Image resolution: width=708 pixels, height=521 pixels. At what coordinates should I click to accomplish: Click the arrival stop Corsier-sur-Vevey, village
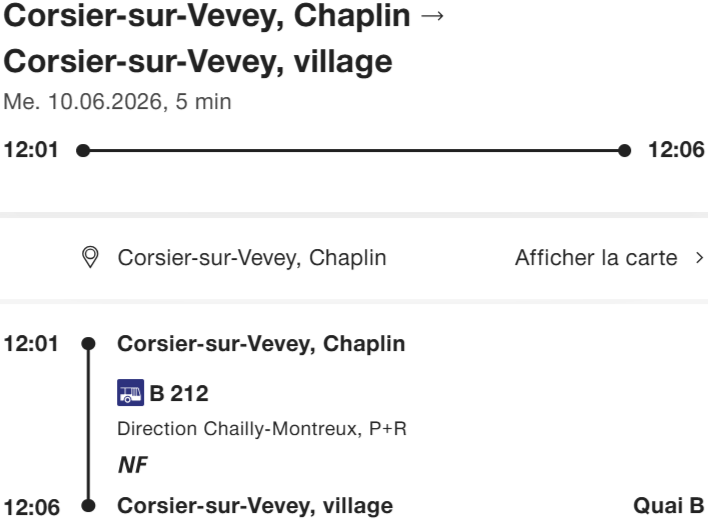[x=255, y=506]
